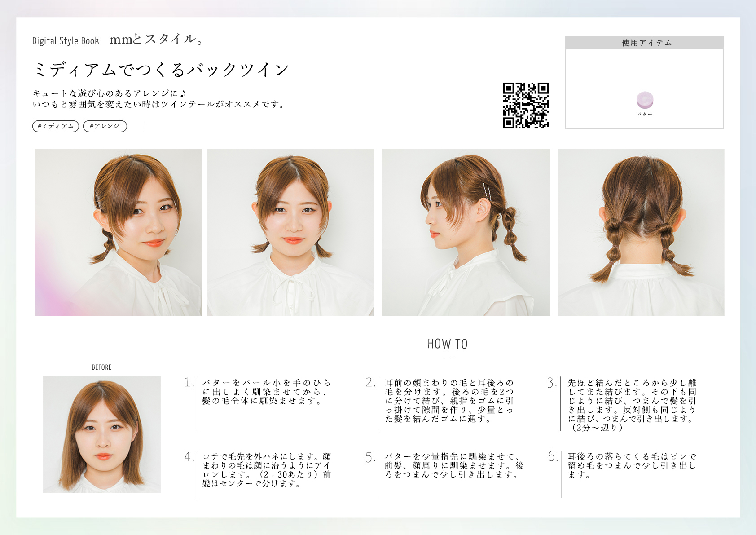Click the HOW TO section heading
The image size is (756, 535).
448,344
